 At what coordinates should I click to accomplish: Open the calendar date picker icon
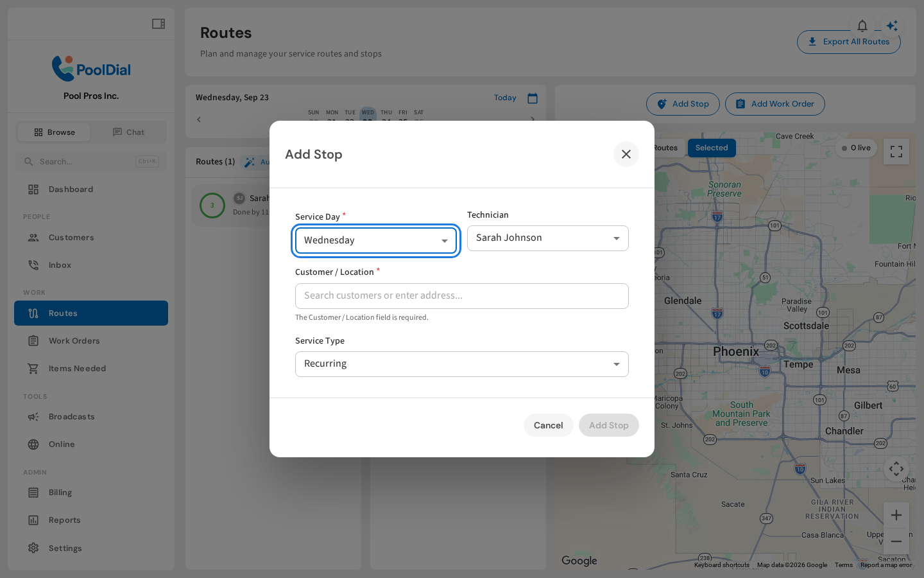(533, 98)
